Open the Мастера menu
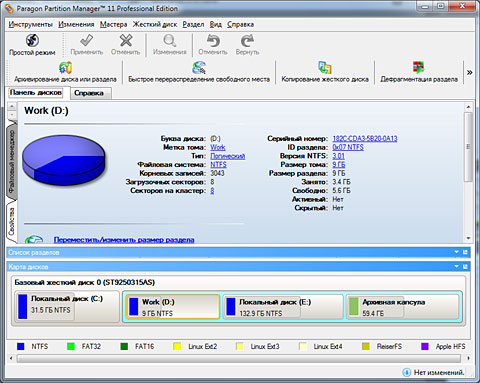The width and height of the screenshot is (480, 383). coord(113,24)
